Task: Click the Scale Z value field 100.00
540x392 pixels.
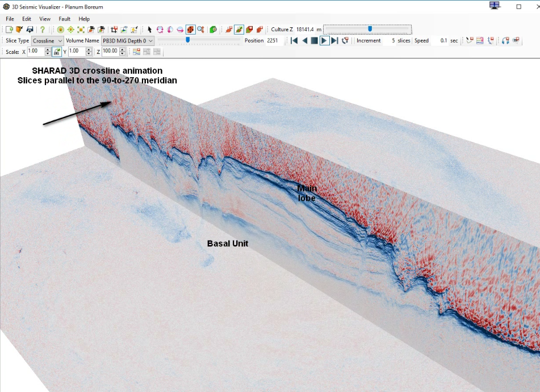Action: 110,52
